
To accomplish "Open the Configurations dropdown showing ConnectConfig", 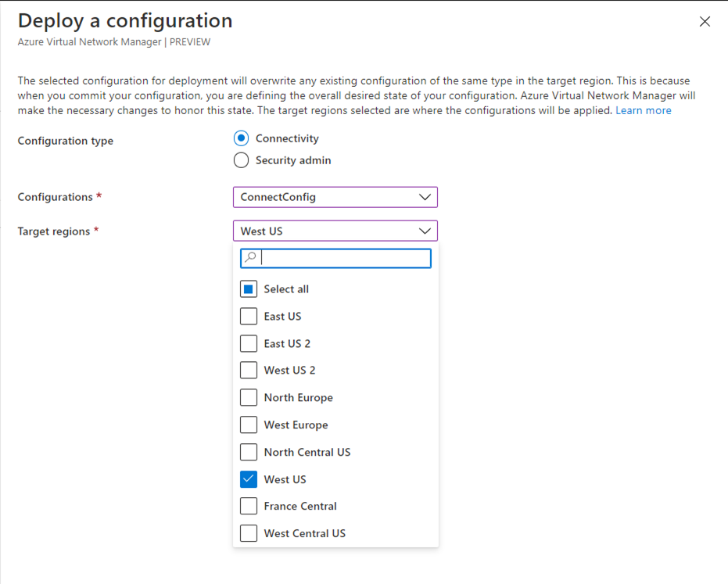I will 335,197.
